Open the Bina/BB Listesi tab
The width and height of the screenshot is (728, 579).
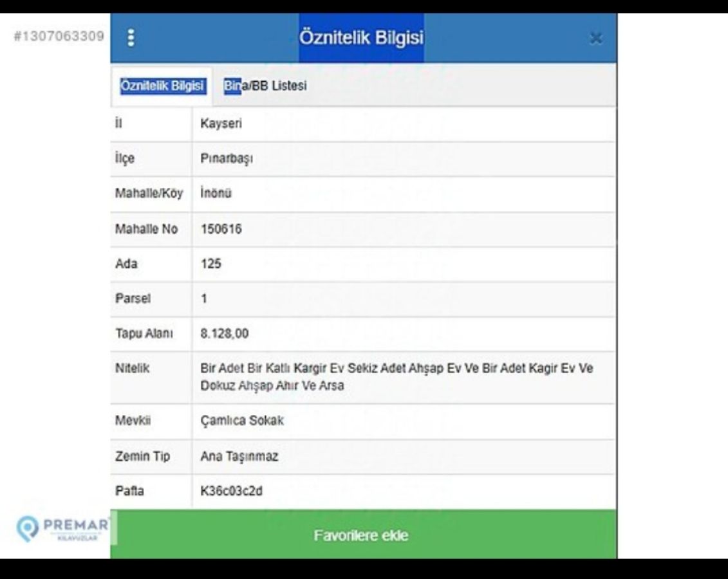pyautogui.click(x=265, y=86)
